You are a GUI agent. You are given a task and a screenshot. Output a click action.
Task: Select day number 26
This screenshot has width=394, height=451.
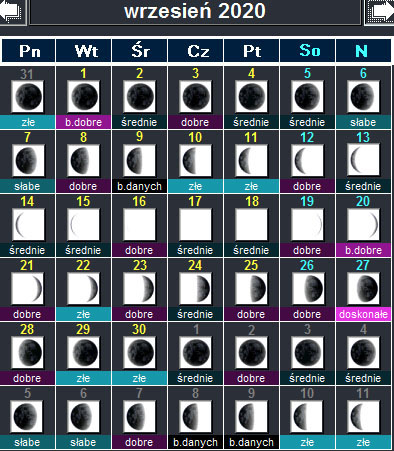coord(307,265)
